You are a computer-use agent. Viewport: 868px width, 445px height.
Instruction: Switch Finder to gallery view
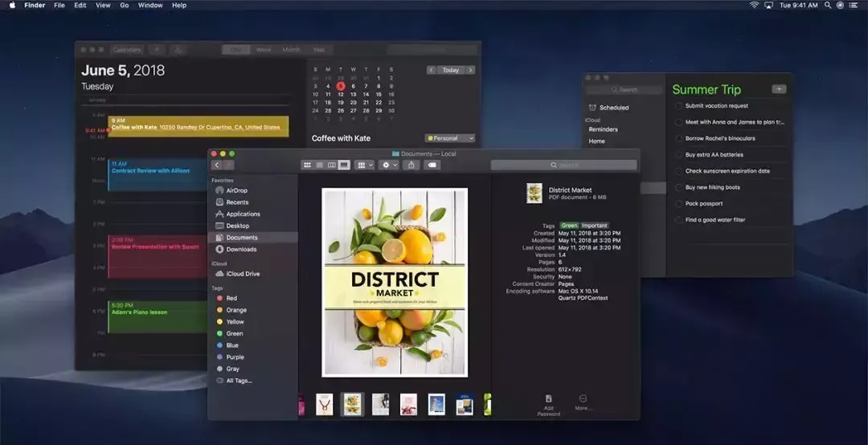coord(344,165)
